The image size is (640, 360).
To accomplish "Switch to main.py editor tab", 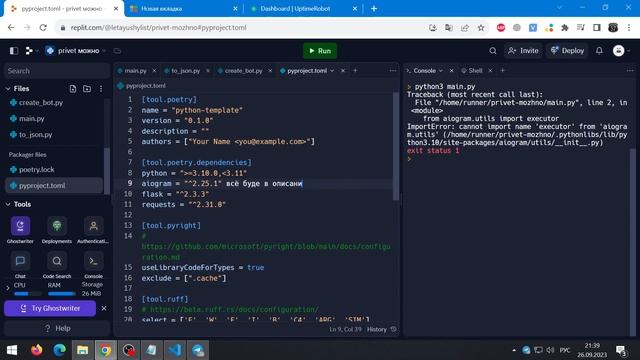I will tap(135, 71).
